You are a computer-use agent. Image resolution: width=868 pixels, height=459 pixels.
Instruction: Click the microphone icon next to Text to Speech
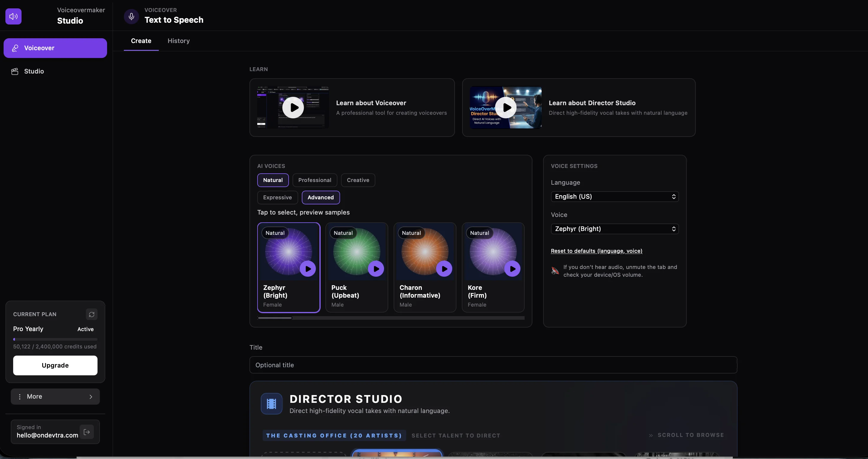[x=131, y=16]
